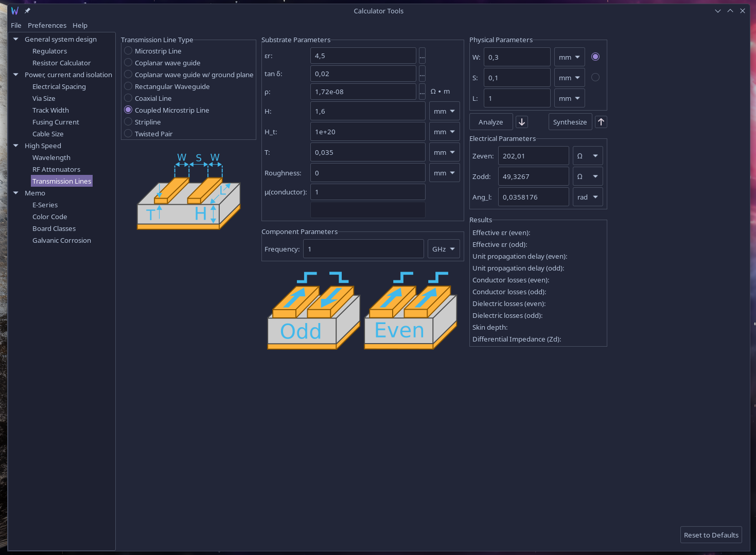Screen dimensions: 756x555
Task: Click the Odd mode illustration
Action: tap(313, 311)
